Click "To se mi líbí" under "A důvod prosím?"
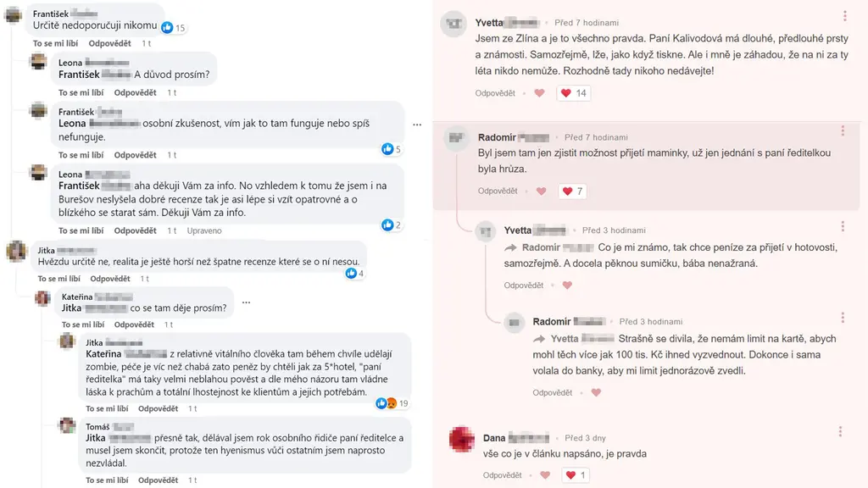868x488 pixels. [81, 92]
